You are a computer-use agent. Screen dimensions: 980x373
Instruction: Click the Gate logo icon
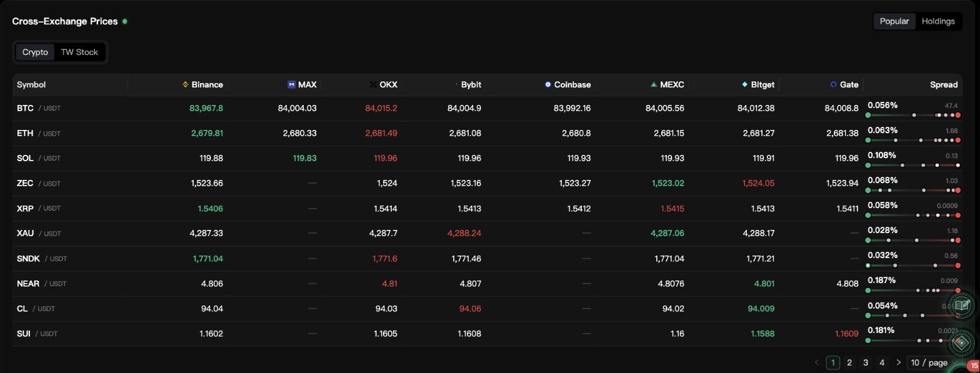click(833, 84)
